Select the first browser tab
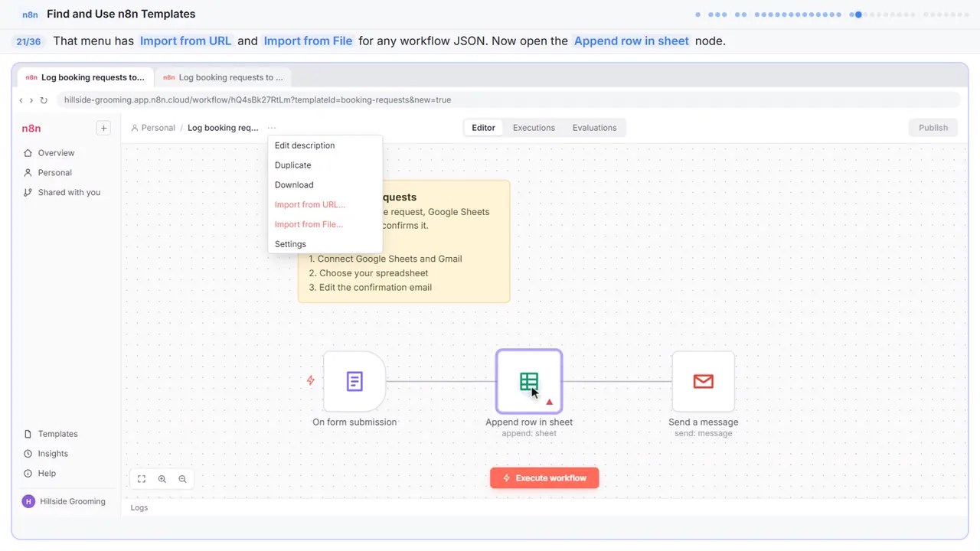Viewport: 980px width, 551px height. (85, 77)
